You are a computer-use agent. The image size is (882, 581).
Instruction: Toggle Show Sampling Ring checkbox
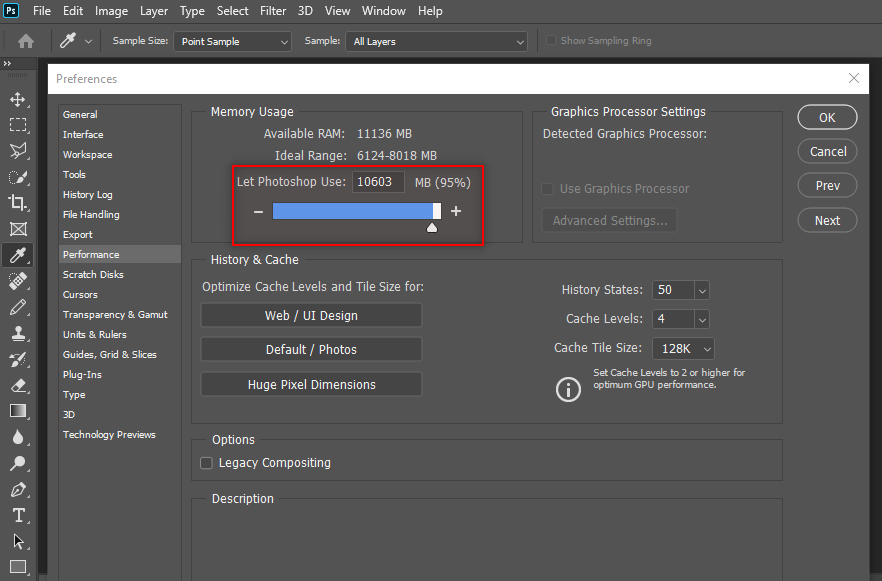click(x=551, y=40)
